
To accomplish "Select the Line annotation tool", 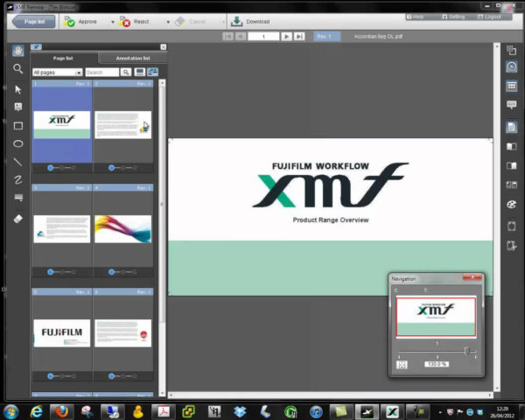I will 18,162.
